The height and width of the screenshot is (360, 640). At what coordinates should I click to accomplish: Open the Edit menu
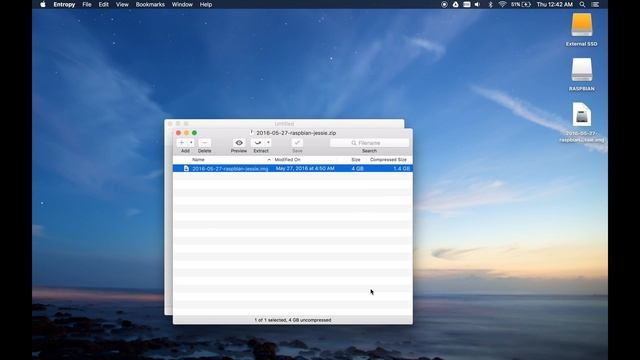point(104,4)
